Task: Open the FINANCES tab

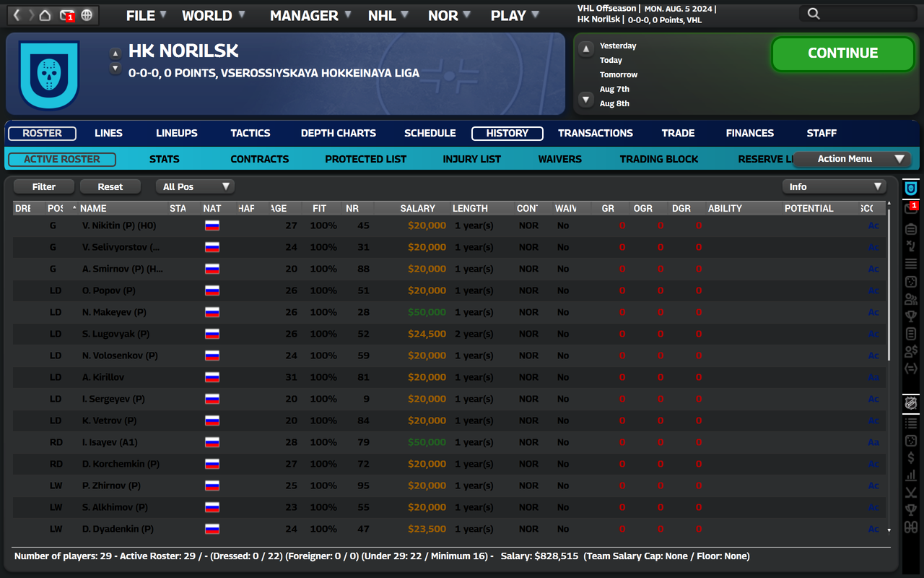Action: point(750,133)
